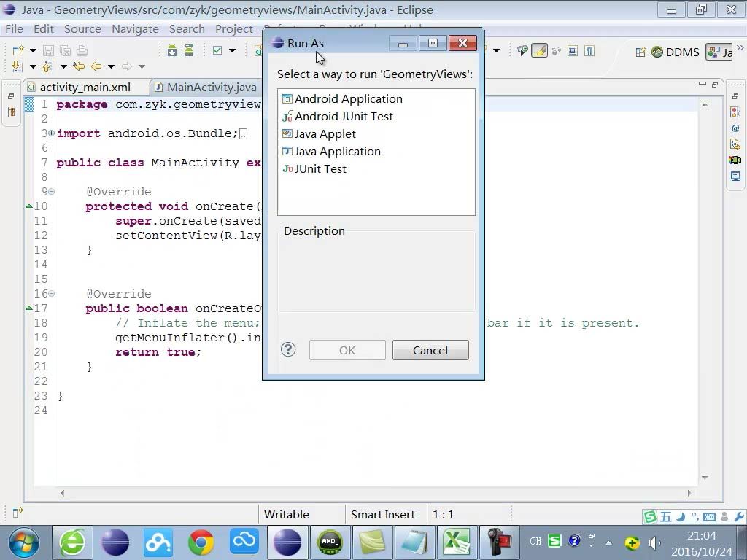Expand the Previous Annotation dropdown arrow
The width and height of the screenshot is (747, 560).
63,66
